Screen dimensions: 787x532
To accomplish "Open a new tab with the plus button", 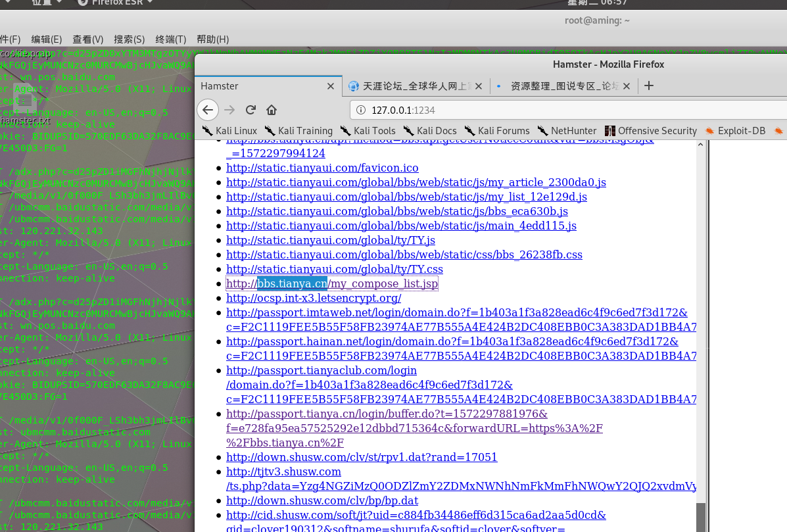I will tap(648, 86).
